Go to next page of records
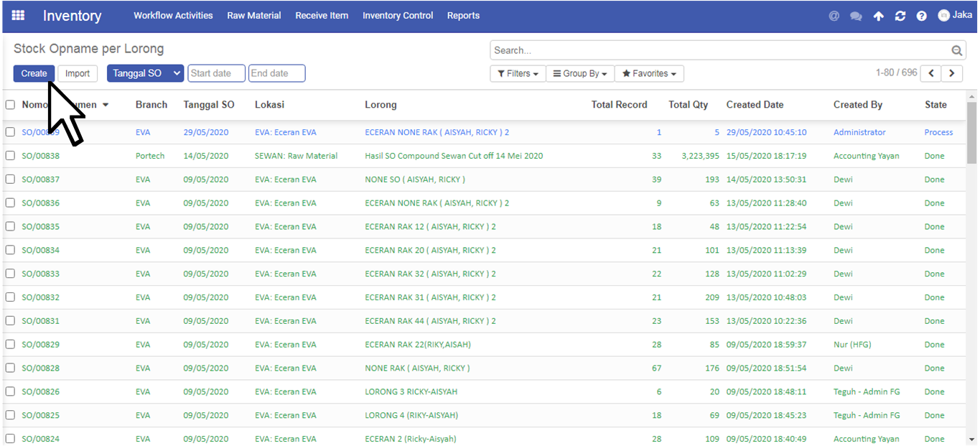 tap(952, 73)
